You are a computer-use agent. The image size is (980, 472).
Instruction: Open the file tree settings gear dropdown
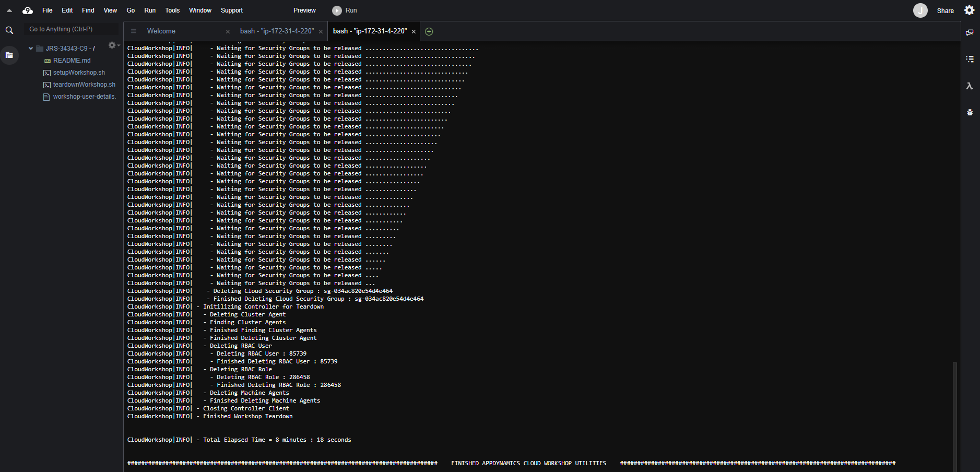tap(113, 45)
